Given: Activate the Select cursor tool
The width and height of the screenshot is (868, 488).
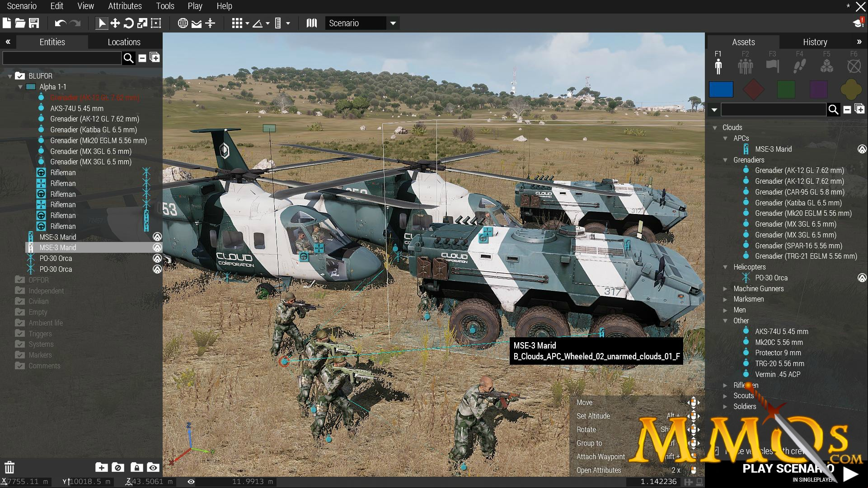Looking at the screenshot, I should (102, 23).
